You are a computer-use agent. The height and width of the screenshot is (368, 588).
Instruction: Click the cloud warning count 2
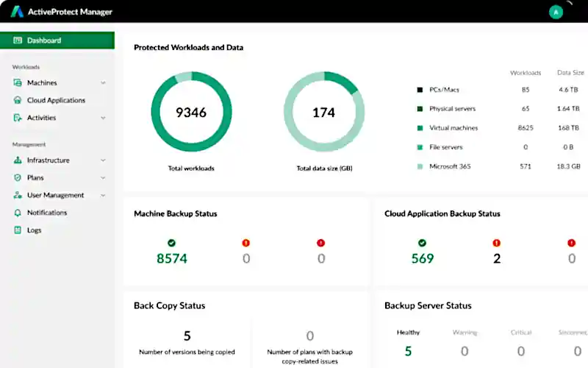click(x=497, y=258)
